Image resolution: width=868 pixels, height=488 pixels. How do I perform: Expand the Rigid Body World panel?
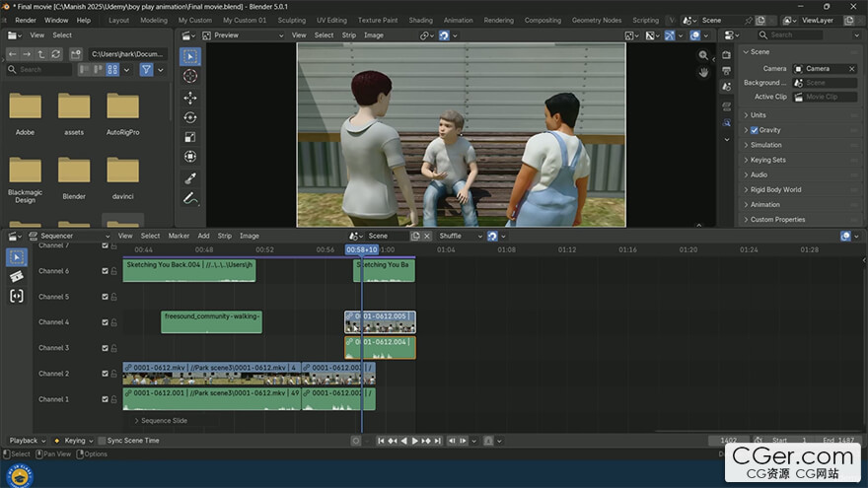[x=775, y=189]
